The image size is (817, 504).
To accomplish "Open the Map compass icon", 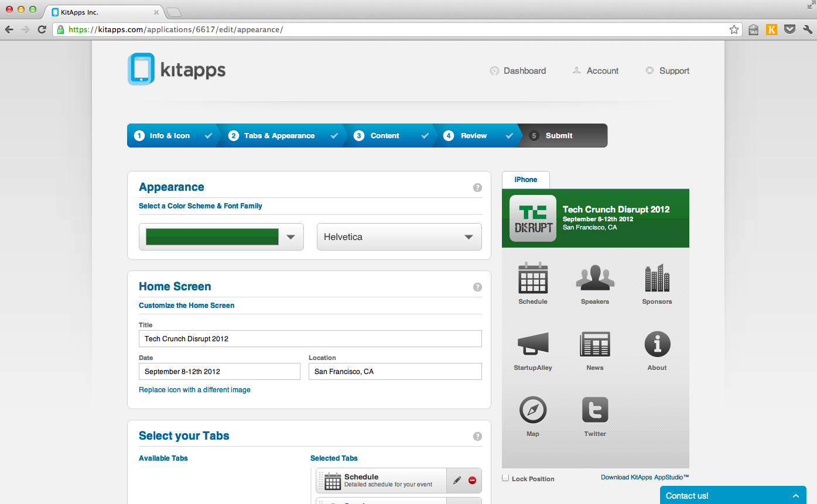I will 532,410.
